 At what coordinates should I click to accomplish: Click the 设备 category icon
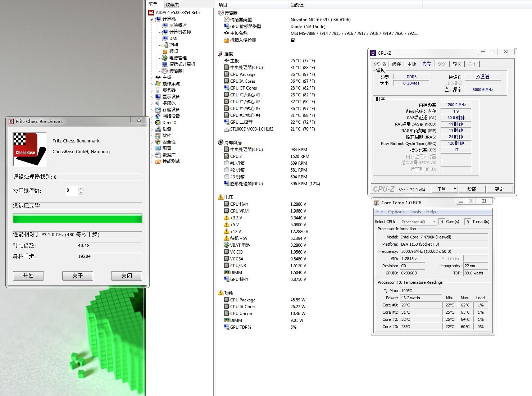pos(158,129)
